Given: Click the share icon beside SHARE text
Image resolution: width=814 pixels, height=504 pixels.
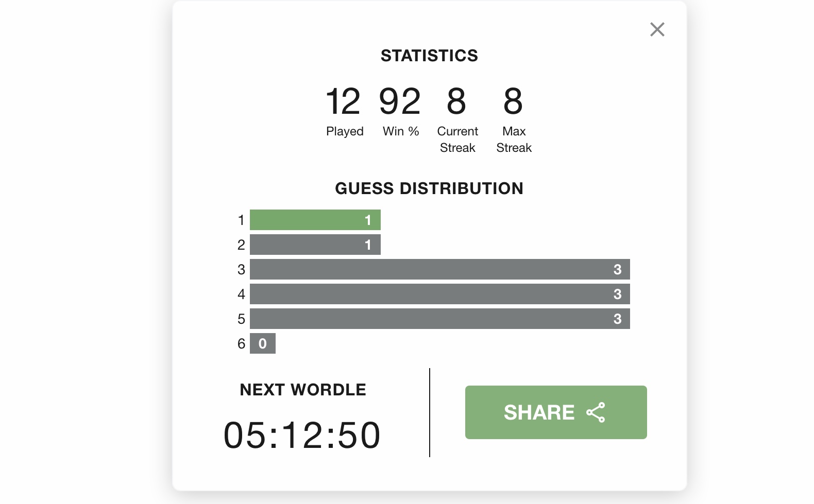Looking at the screenshot, I should coord(596,412).
